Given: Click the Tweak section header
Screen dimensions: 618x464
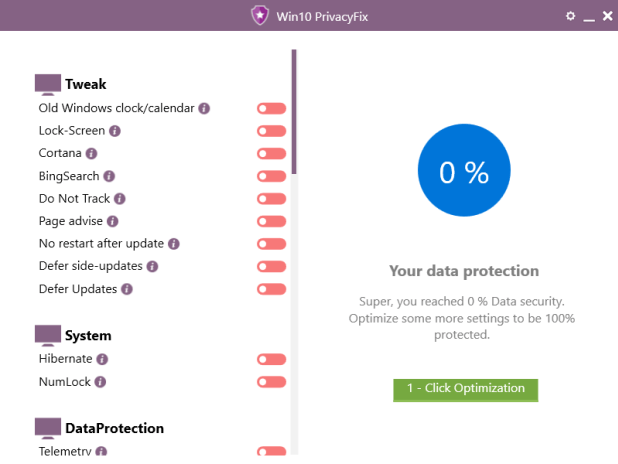Looking at the screenshot, I should [x=85, y=84].
